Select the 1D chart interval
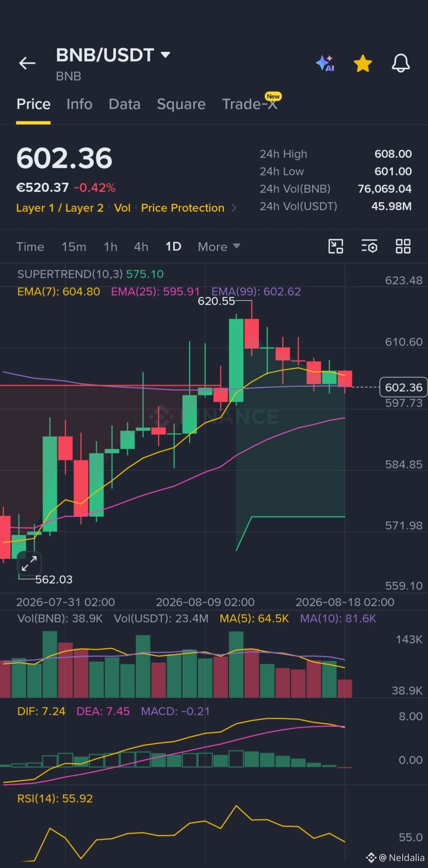This screenshot has width=428, height=868. (173, 247)
